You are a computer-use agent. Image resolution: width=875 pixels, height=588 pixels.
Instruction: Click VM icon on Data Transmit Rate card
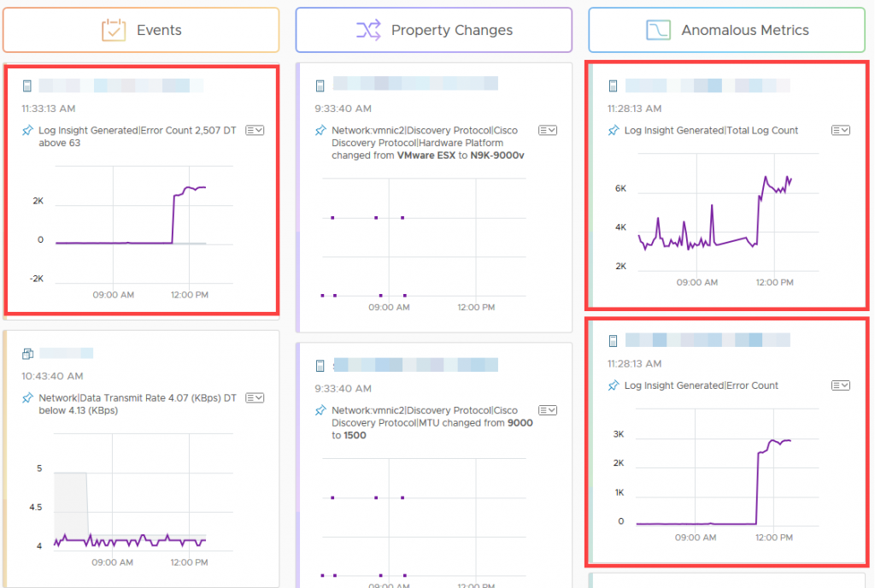pos(26,354)
